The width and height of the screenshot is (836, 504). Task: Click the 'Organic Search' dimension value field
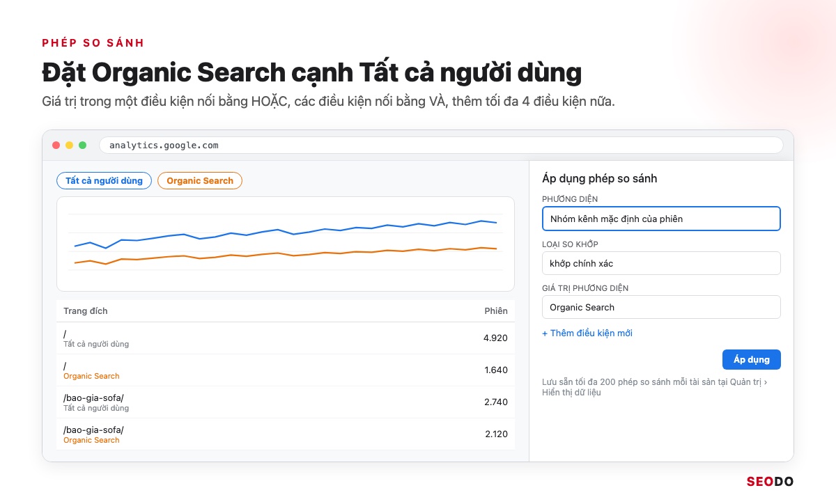pos(661,307)
